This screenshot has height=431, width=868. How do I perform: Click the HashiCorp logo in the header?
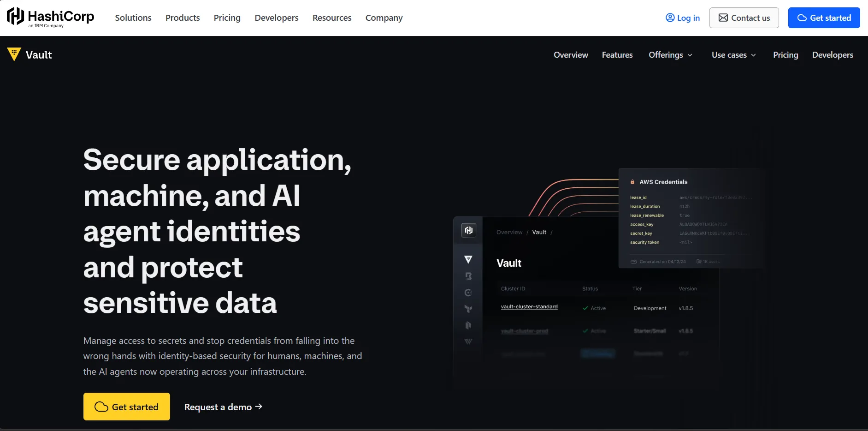point(50,18)
